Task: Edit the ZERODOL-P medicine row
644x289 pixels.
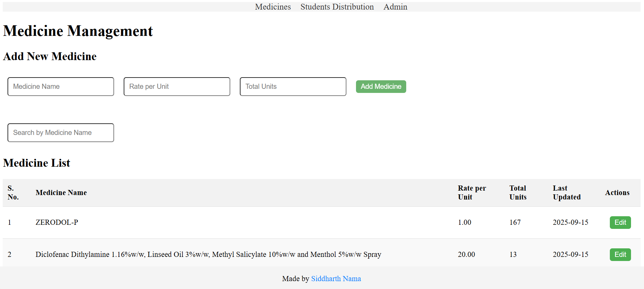Action: tap(620, 222)
